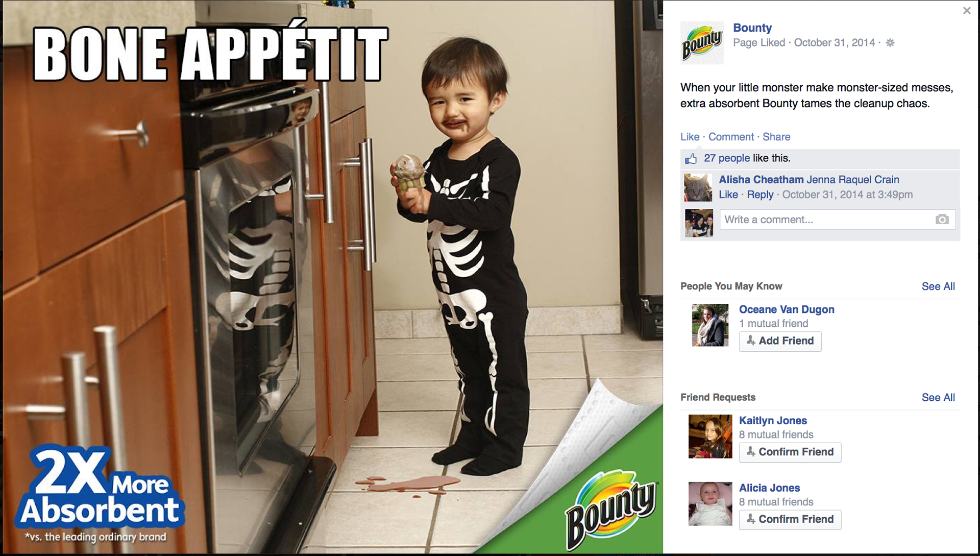This screenshot has height=556, width=980.
Task: Like the Bounty post
Action: tap(690, 137)
